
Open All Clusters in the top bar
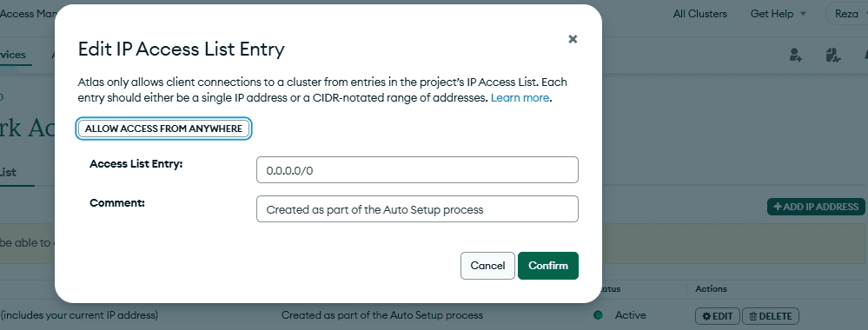pos(699,14)
